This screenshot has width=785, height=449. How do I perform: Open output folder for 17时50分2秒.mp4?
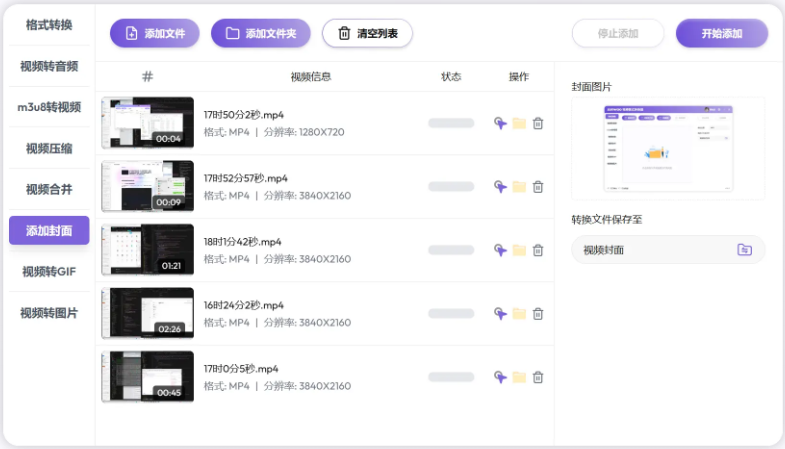[519, 123]
